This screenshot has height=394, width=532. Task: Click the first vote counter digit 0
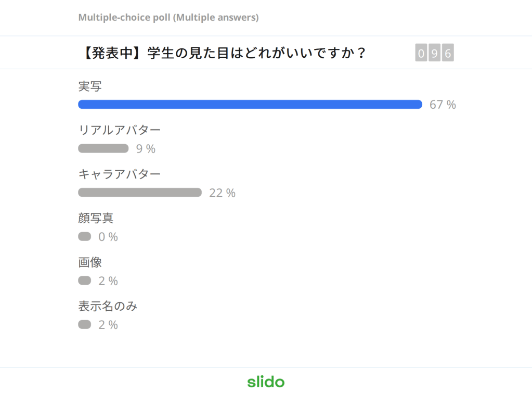[421, 53]
